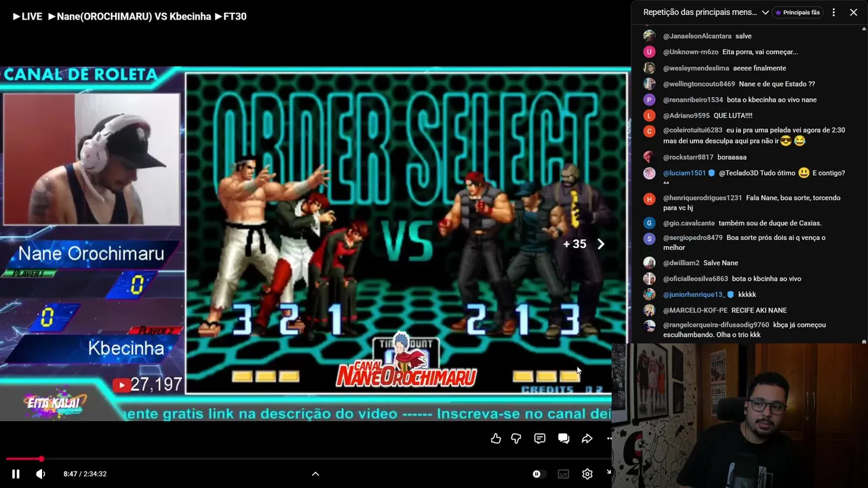Click the more actions ellipsis beside share
The width and height of the screenshot is (868, 488).
(x=609, y=439)
